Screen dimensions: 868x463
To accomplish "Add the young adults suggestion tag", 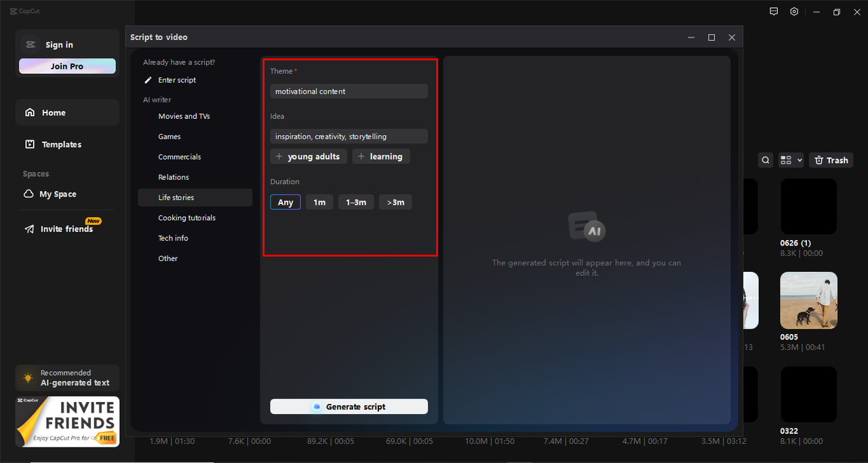I will 309,157.
